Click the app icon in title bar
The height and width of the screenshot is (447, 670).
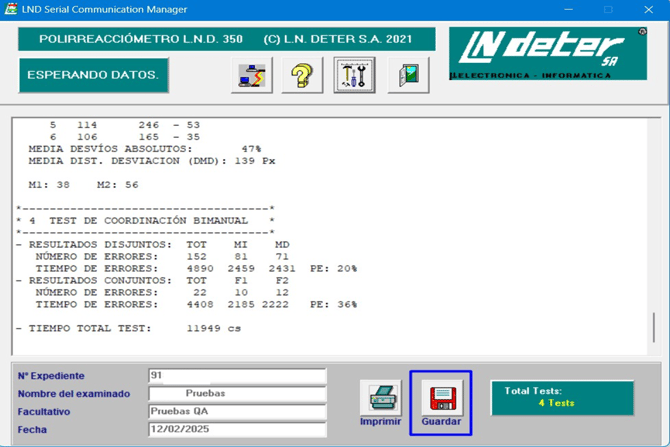[11, 9]
